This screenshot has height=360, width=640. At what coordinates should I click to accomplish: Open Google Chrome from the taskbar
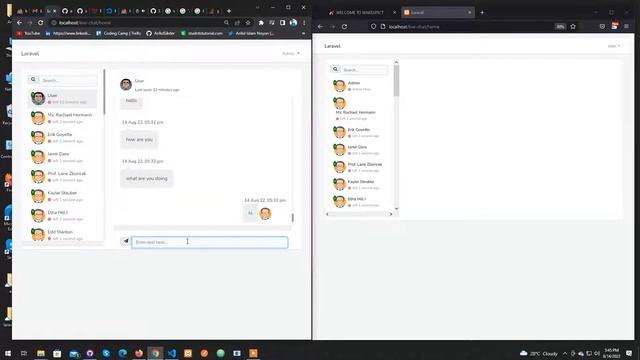tap(156, 353)
